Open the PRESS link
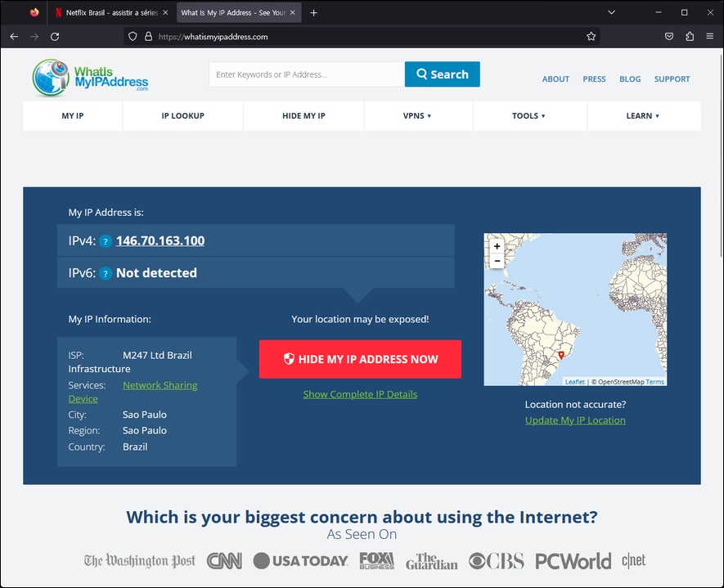The width and height of the screenshot is (724, 588). 594,79
